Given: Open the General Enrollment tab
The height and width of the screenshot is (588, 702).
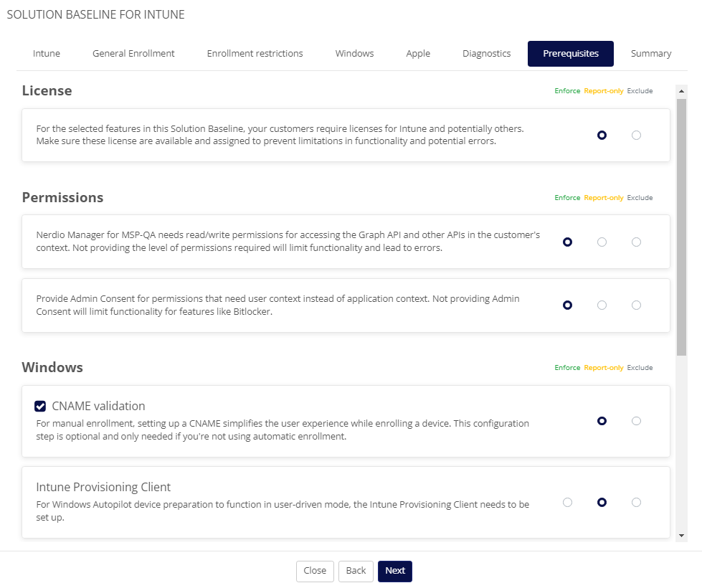Looking at the screenshot, I should pos(133,54).
